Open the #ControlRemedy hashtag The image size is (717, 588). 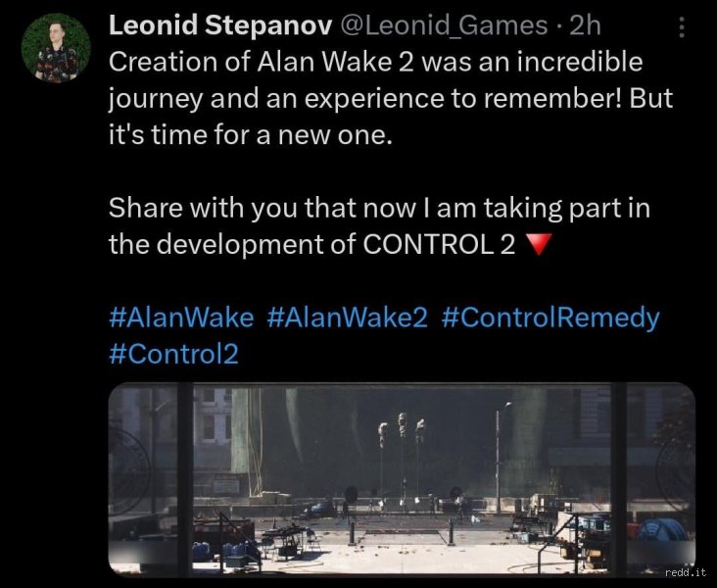550,318
